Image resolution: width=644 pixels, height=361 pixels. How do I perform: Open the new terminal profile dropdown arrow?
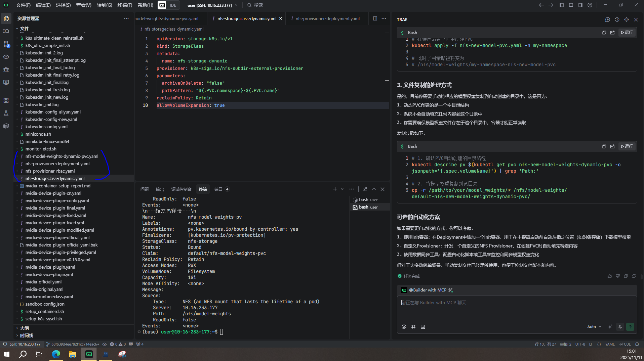(342, 189)
